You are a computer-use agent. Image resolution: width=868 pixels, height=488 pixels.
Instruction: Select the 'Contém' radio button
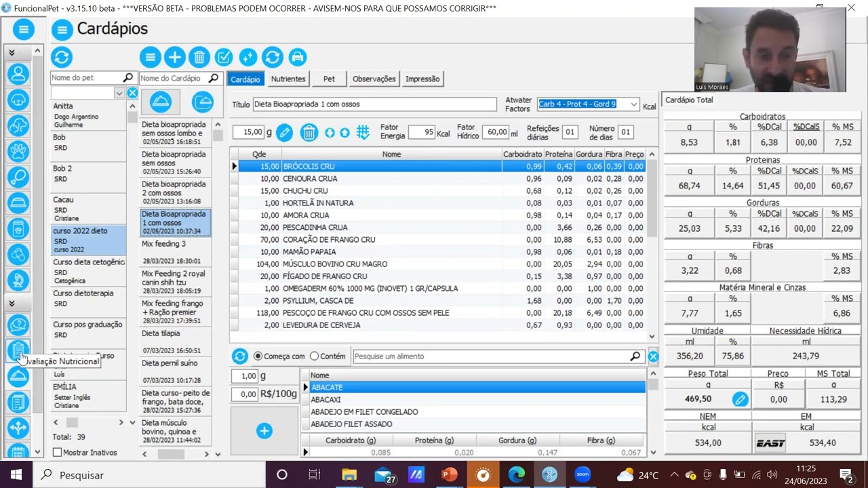pos(314,357)
